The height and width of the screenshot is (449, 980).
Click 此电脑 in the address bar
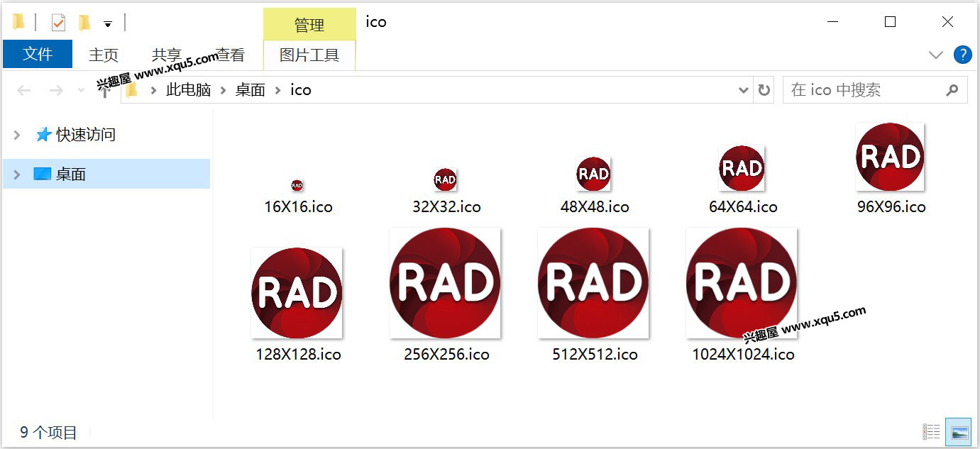[x=189, y=90]
